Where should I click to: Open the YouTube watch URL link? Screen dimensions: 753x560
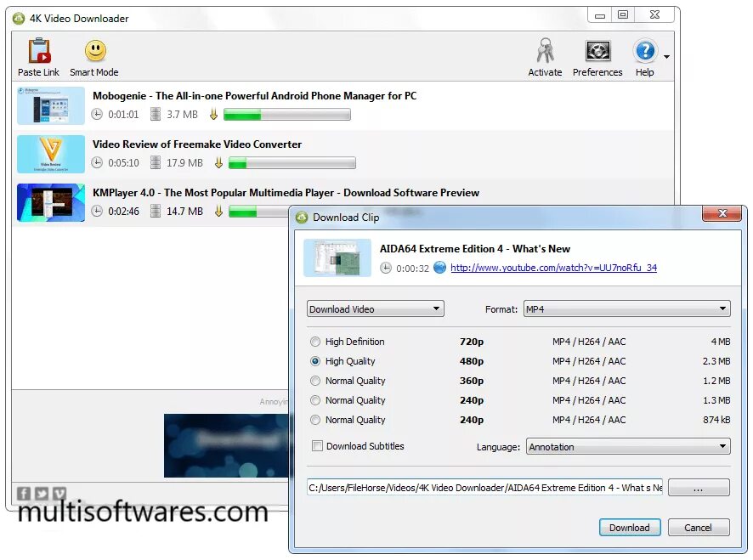pos(554,268)
